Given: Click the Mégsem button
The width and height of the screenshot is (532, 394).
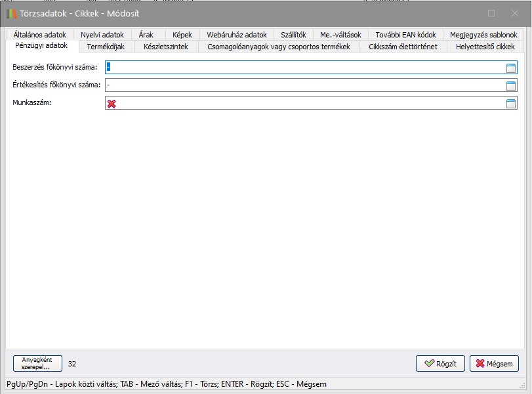Looking at the screenshot, I should click(494, 363).
